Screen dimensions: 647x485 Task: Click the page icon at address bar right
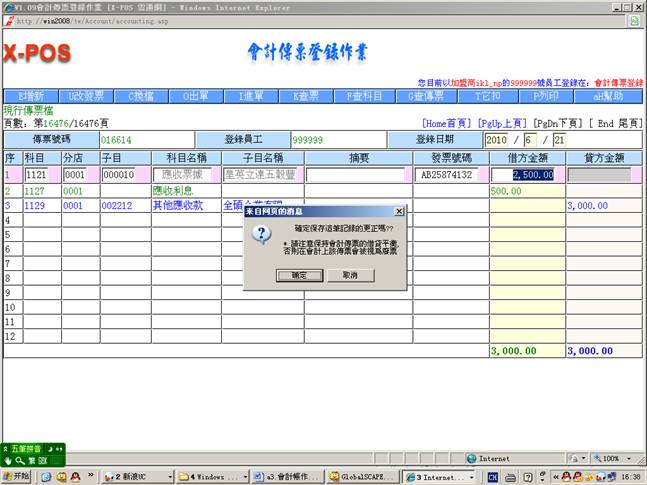coord(635,20)
